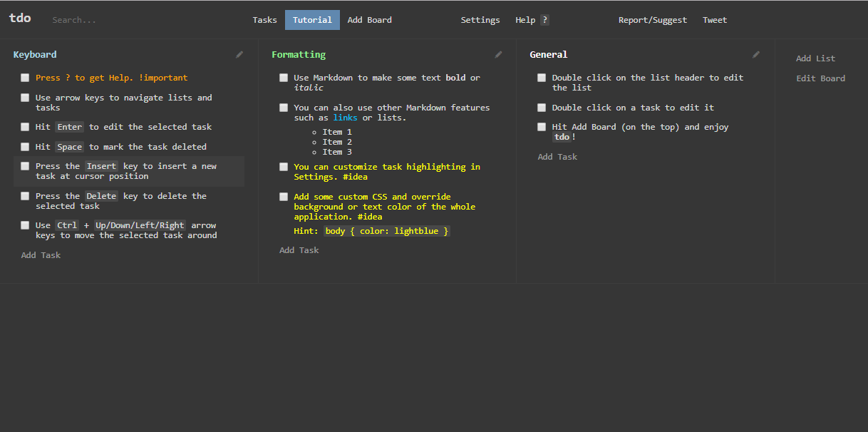Image resolution: width=868 pixels, height=432 pixels.
Task: Tick 'You can also use other Markdown' checkbox
Action: click(284, 108)
